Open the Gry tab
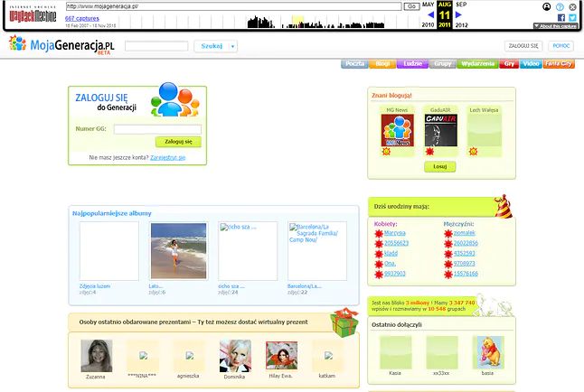The height and width of the screenshot is (392, 584). (509, 63)
